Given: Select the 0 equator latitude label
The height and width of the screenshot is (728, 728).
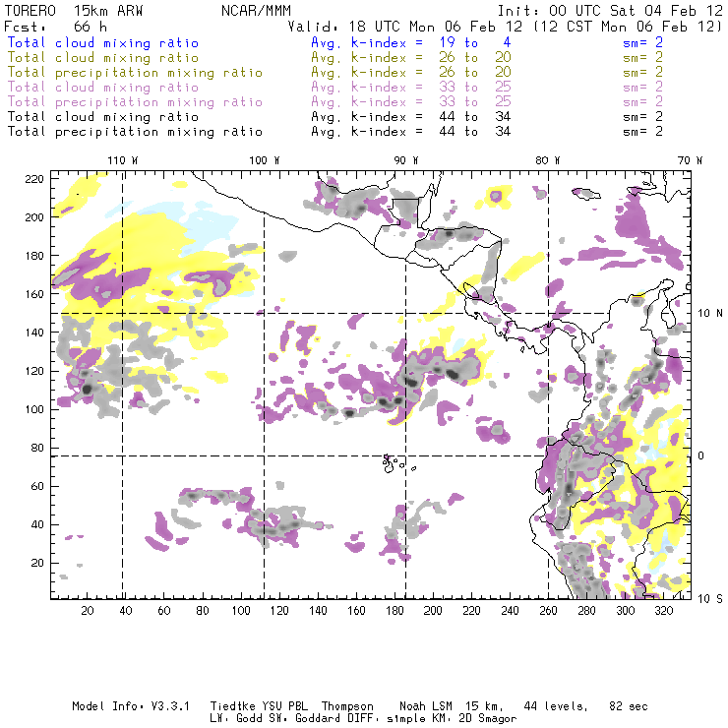Looking at the screenshot, I should click(701, 455).
